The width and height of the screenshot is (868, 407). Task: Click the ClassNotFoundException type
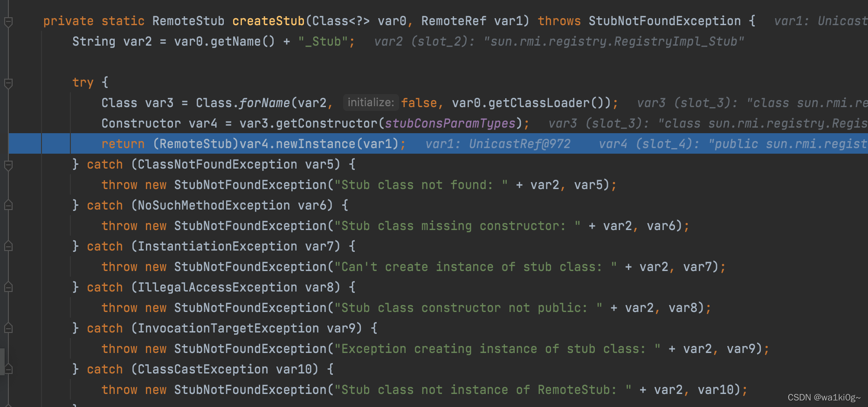[x=217, y=164]
